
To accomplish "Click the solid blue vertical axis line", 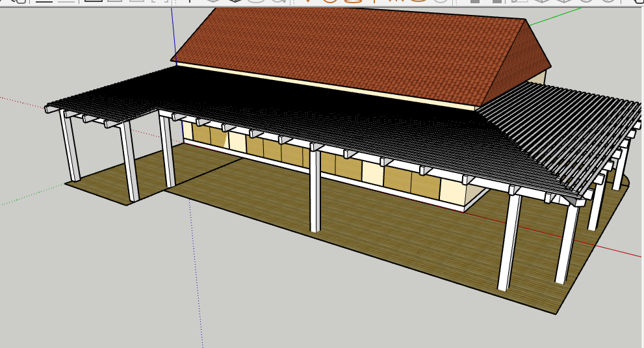I will click(x=174, y=33).
